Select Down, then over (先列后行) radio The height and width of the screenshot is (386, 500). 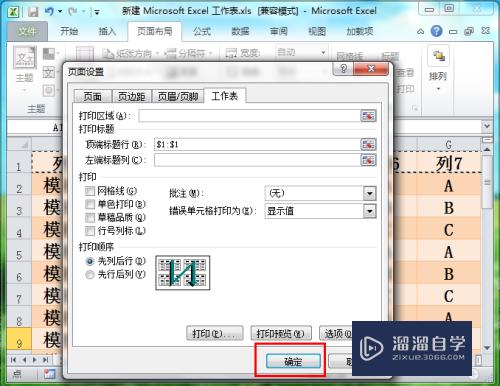[90, 261]
